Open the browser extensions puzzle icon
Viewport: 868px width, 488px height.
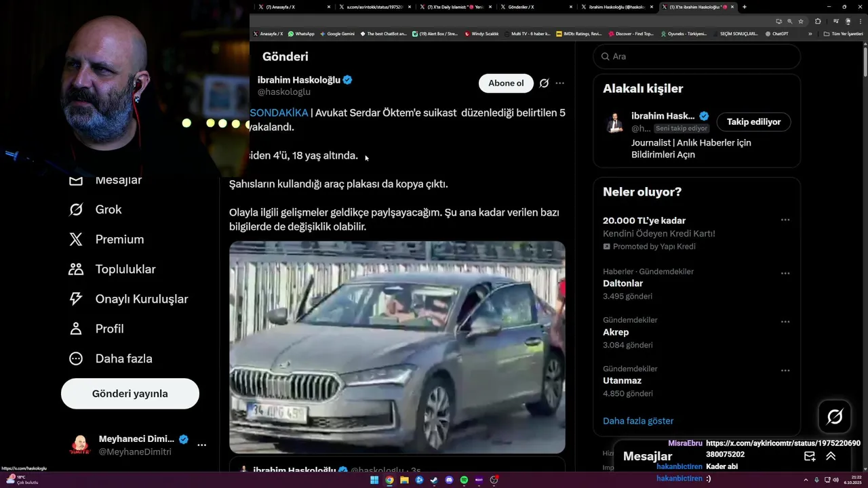click(x=818, y=21)
